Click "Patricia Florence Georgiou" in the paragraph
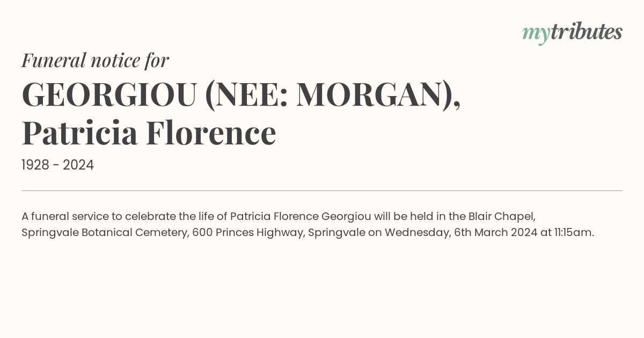Image resolution: width=644 pixels, height=338 pixels. coord(301,217)
